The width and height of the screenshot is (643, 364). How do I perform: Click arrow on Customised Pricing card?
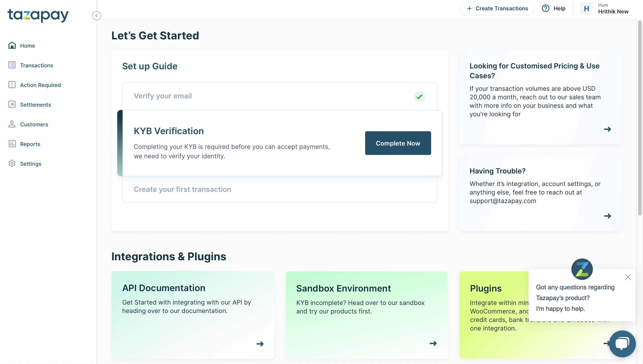click(x=607, y=129)
